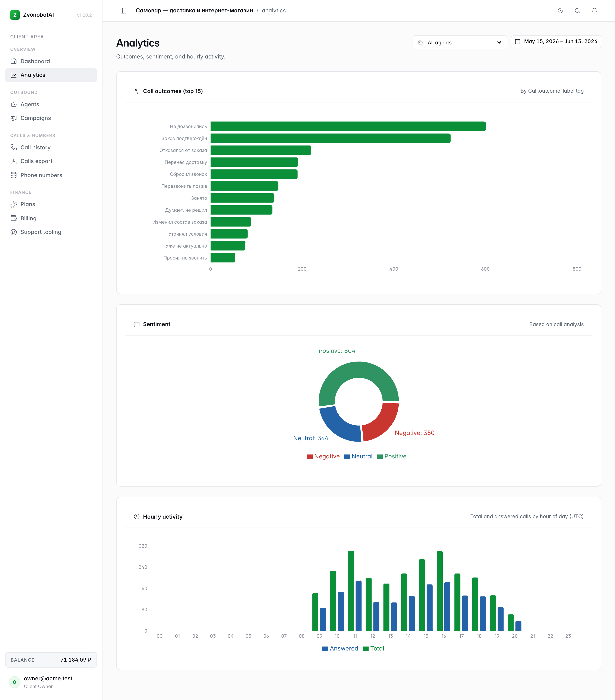Screen dimensions: 615x700
Task: Open Billing page
Action: [x=51, y=218]
